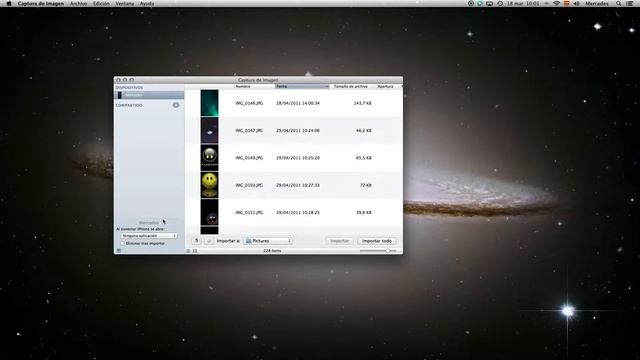Click the AirPlay display icon in the menu bar
Screen dimensions: 640x360
tap(489, 3)
